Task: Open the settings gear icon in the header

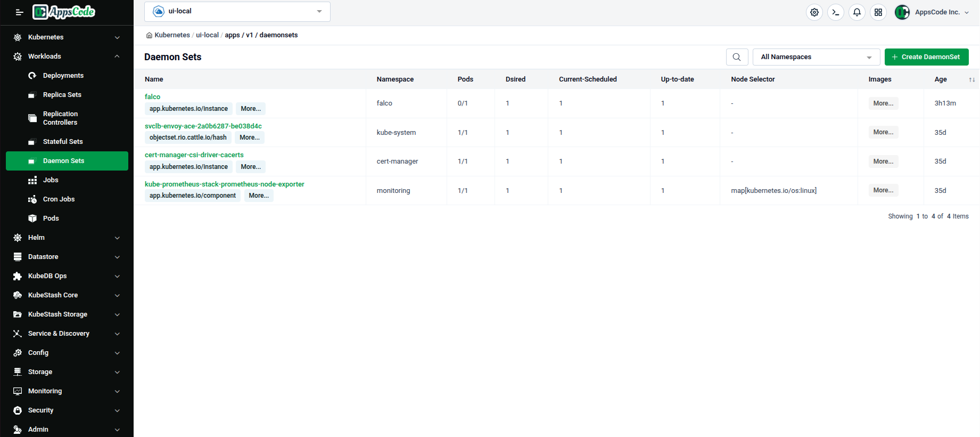Action: point(814,12)
